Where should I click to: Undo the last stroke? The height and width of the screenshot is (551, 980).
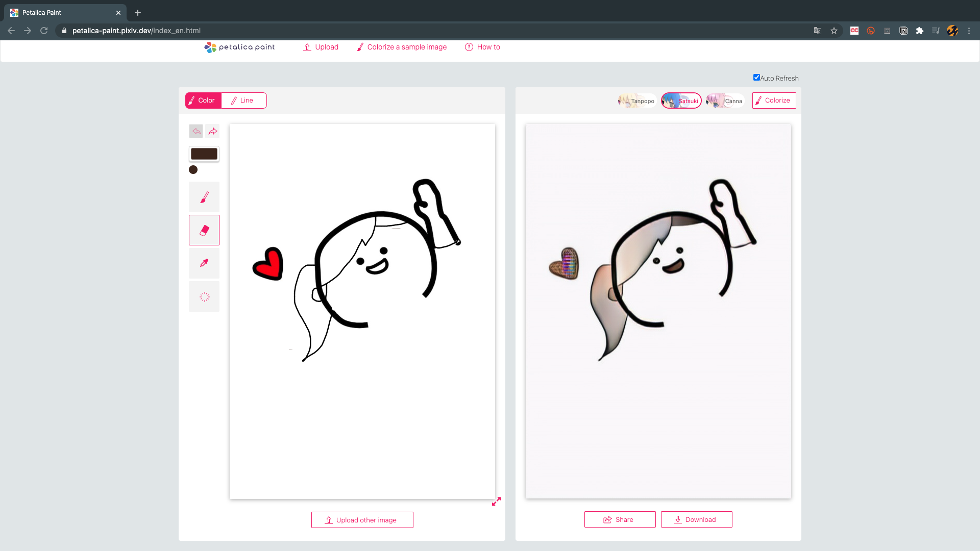(196, 131)
